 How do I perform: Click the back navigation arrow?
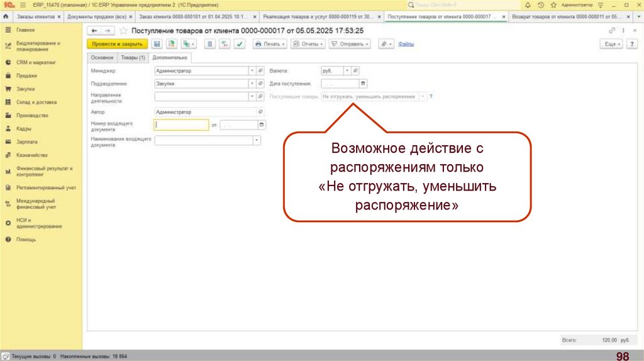click(x=94, y=30)
